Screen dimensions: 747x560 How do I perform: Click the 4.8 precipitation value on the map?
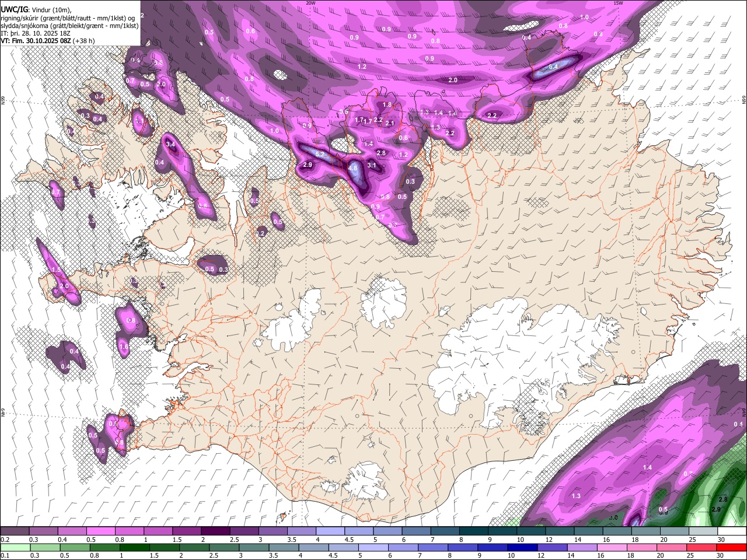(x=352, y=168)
